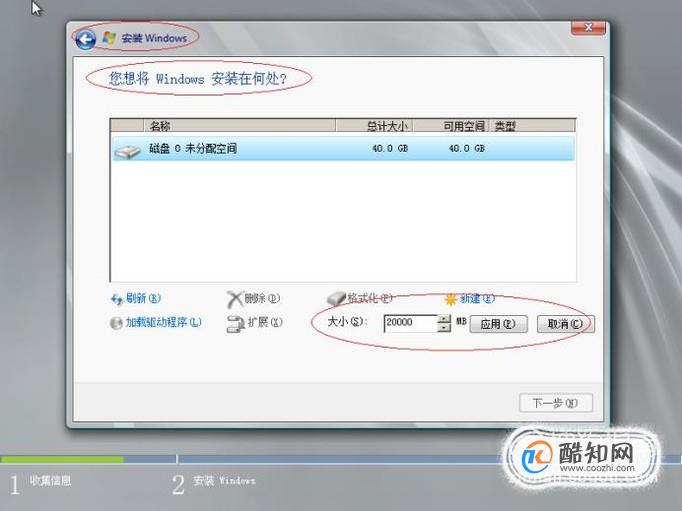Open the 格式化 (Format) link

click(x=370, y=298)
